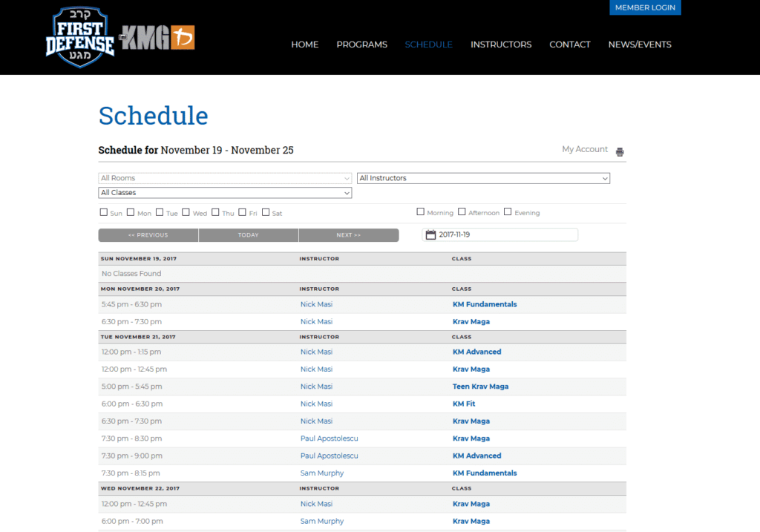
Task: Open the All Rooms dropdown
Action: click(x=225, y=178)
